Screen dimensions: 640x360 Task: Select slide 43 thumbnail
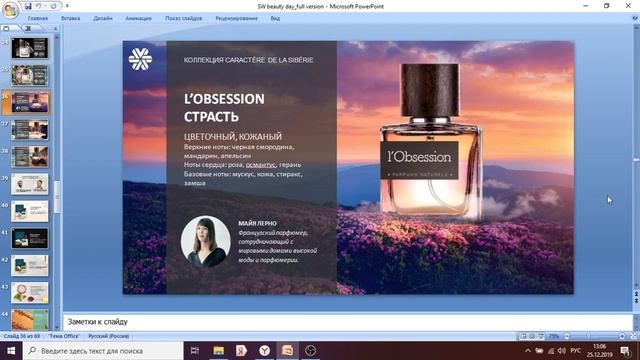click(x=30, y=293)
